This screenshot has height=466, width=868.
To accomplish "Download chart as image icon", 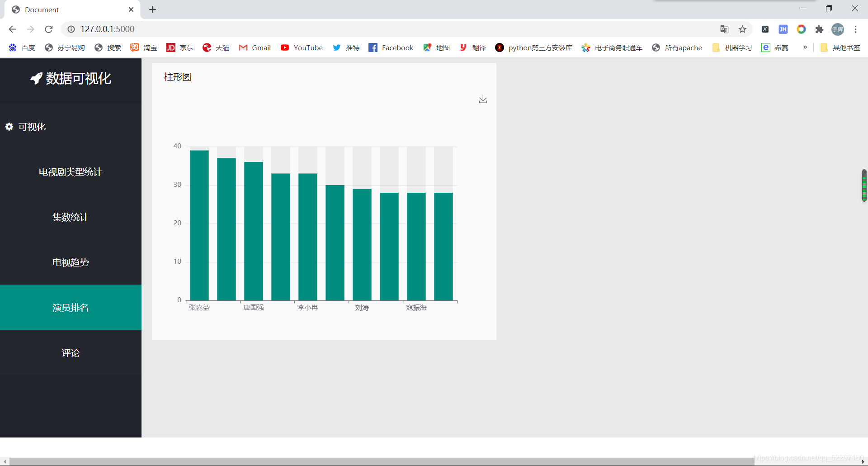I will tap(483, 99).
